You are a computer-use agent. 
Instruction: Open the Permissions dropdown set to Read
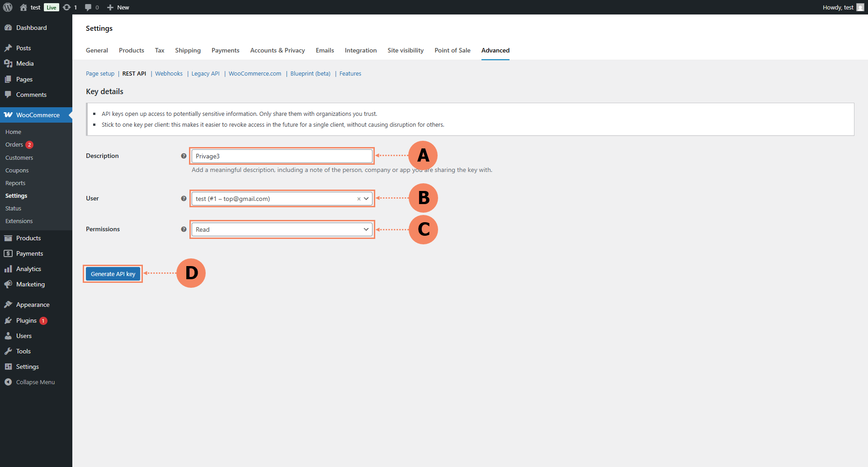[281, 229]
